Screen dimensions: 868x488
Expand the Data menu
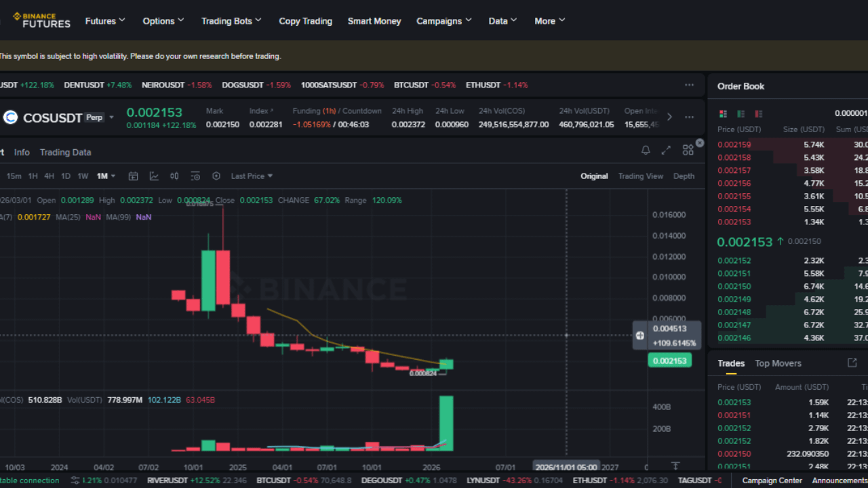pyautogui.click(x=502, y=21)
